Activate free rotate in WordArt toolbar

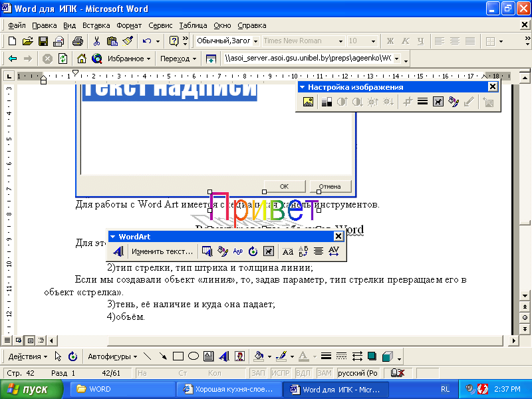pyautogui.click(x=253, y=251)
